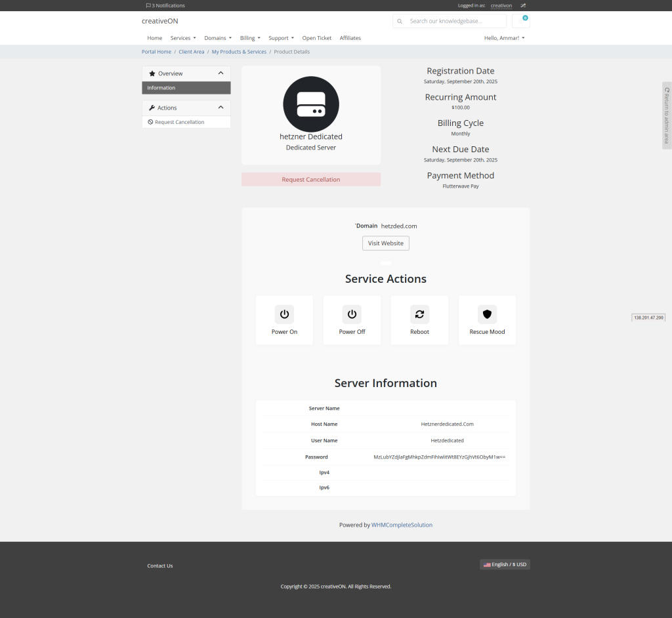This screenshot has width=672, height=618.
Task: Open the WHMCompleteSolution link in the footer
Action: click(403, 524)
